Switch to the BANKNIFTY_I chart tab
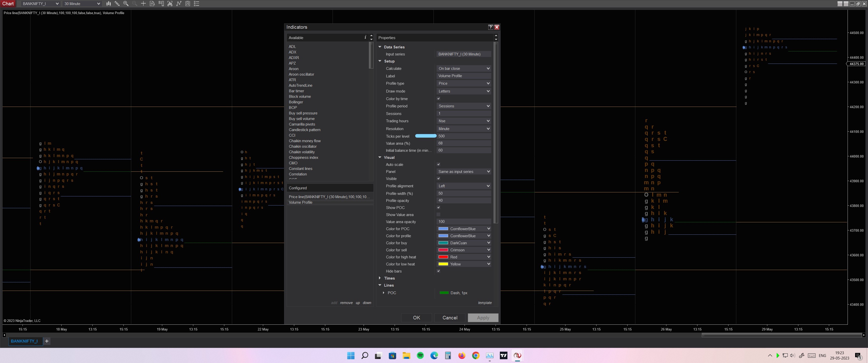This screenshot has width=868, height=363. tap(24, 341)
